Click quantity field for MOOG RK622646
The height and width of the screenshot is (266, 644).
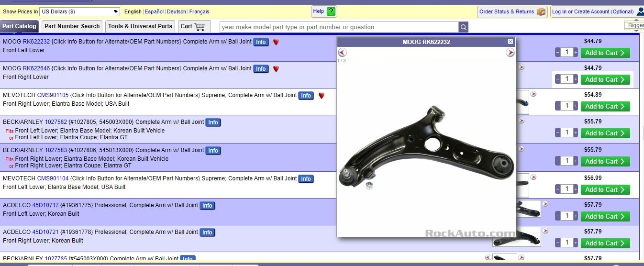[566, 79]
